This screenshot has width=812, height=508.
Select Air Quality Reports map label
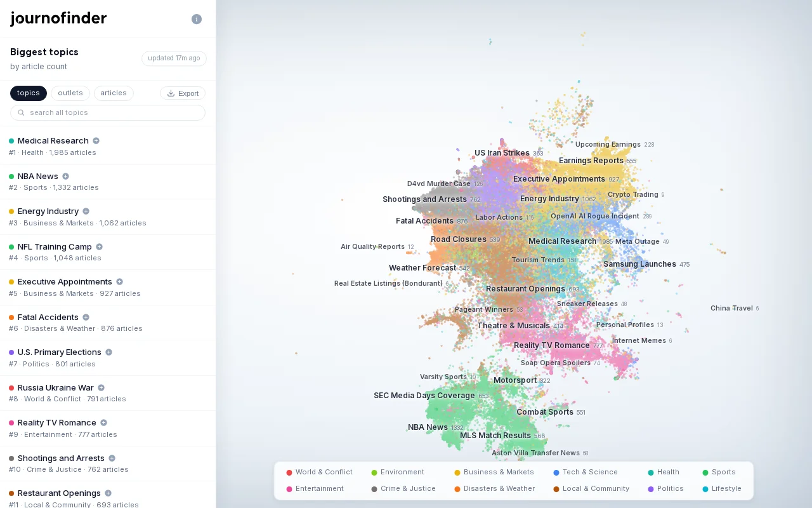372,246
